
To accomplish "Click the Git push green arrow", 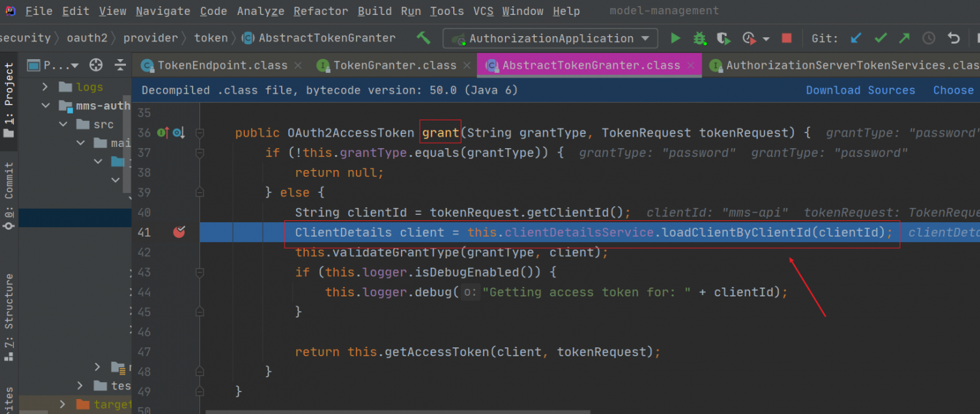I will (904, 39).
